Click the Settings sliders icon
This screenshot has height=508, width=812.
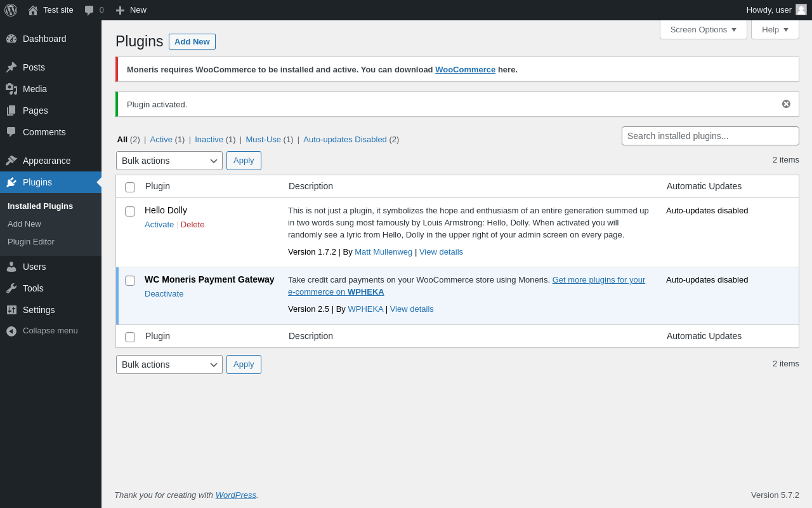click(11, 310)
